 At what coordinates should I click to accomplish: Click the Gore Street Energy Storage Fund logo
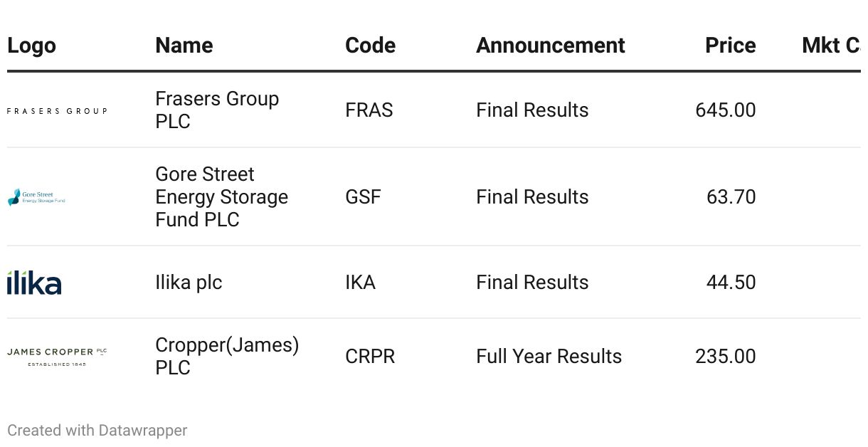click(x=36, y=197)
